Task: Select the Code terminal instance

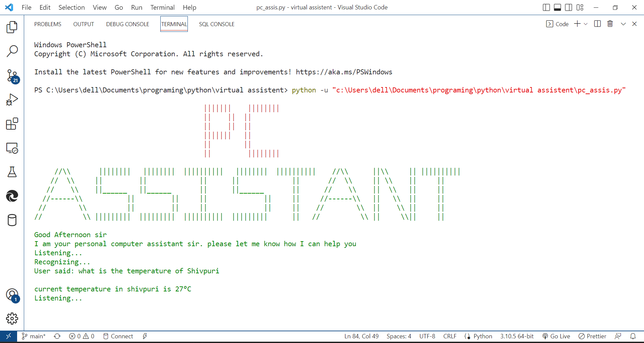Action: (557, 24)
